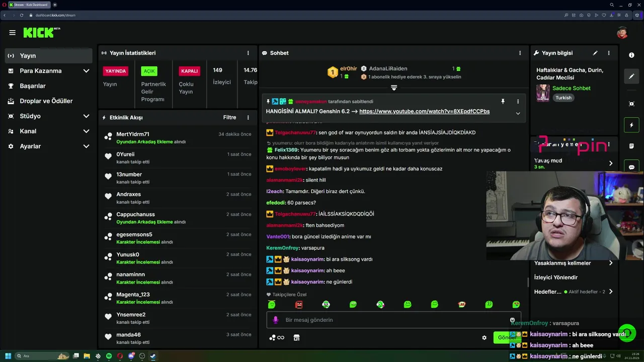Open Sohbet panel options menu

(520, 53)
